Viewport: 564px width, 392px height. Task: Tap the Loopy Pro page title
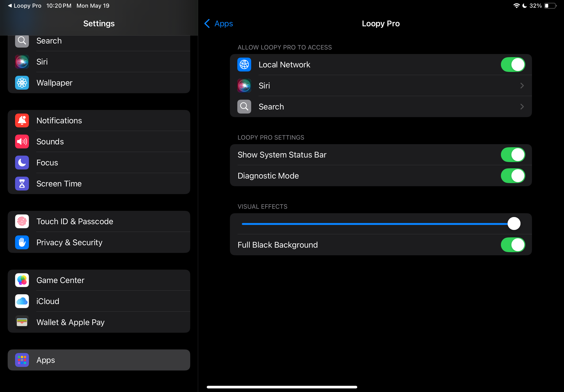point(381,24)
